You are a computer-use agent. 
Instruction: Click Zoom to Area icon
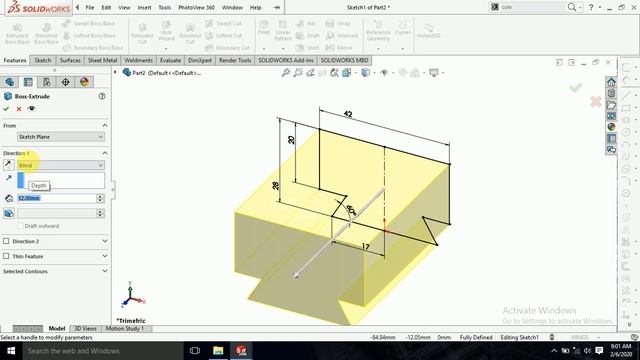(x=298, y=73)
